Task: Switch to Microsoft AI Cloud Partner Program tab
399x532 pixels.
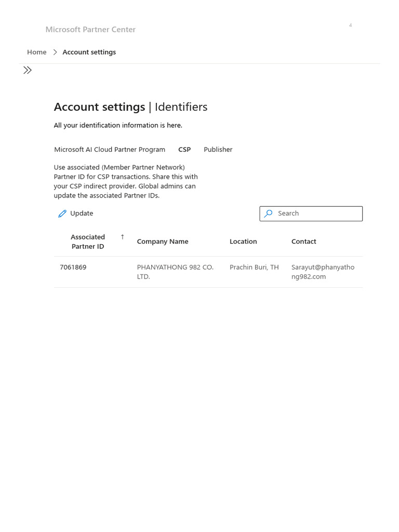Action: [x=110, y=150]
